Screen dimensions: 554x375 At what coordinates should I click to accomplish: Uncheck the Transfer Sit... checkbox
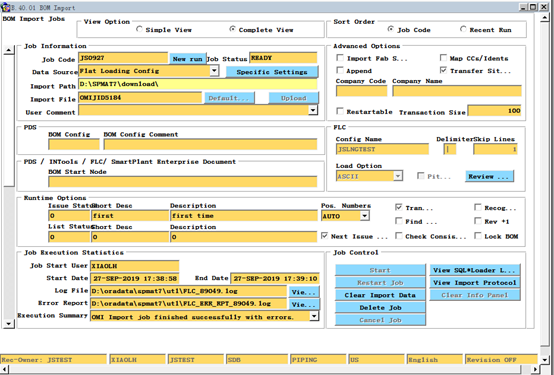(x=443, y=70)
